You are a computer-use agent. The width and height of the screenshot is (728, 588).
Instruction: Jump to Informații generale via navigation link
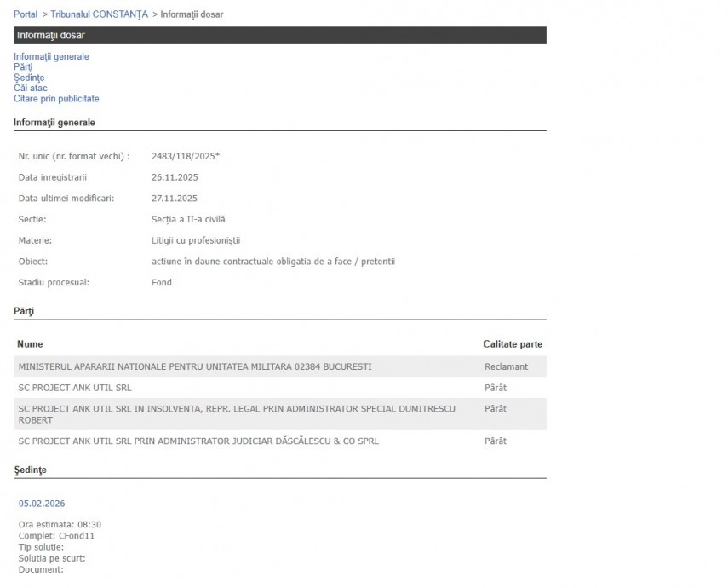(51, 57)
